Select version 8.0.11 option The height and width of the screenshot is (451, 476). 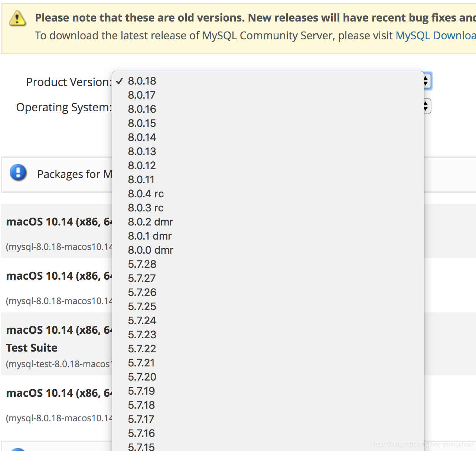coord(141,180)
